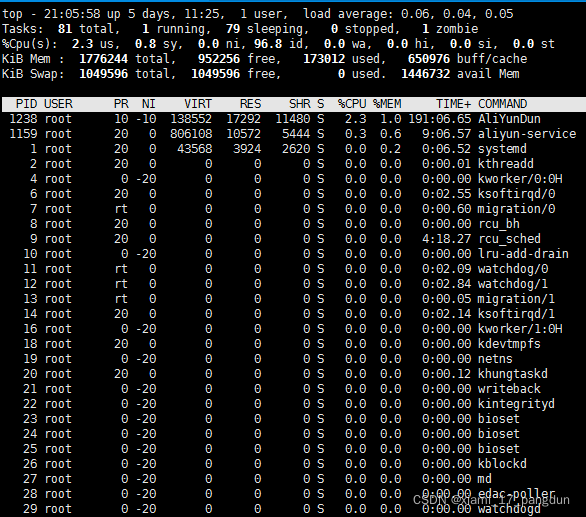Screen dimensions: 586x517
Task: Select the kdevtmpfs command
Action: pos(509,344)
